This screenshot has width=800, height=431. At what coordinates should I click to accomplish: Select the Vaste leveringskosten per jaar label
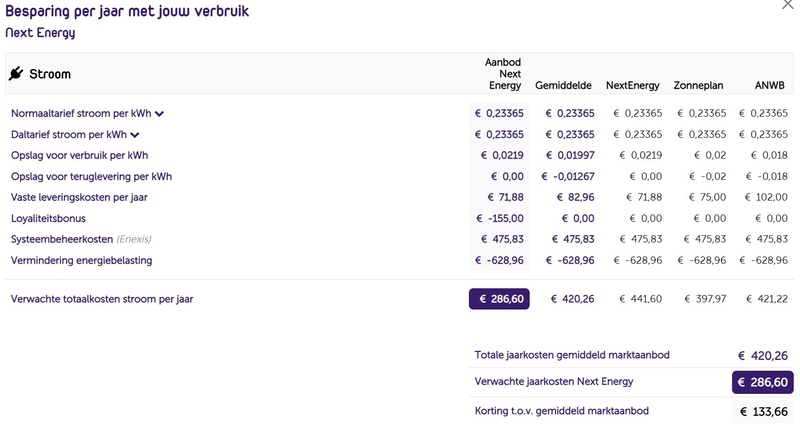coord(79,197)
